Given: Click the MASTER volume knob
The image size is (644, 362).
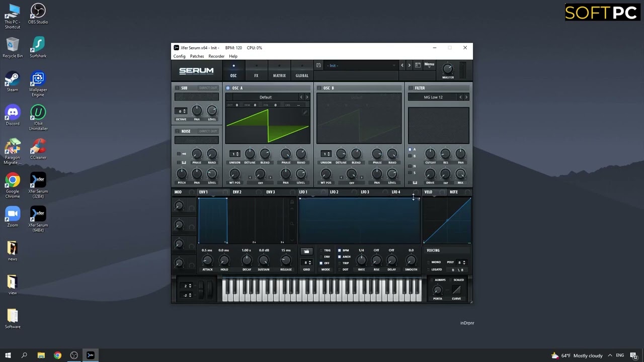Looking at the screenshot, I should coord(447,69).
